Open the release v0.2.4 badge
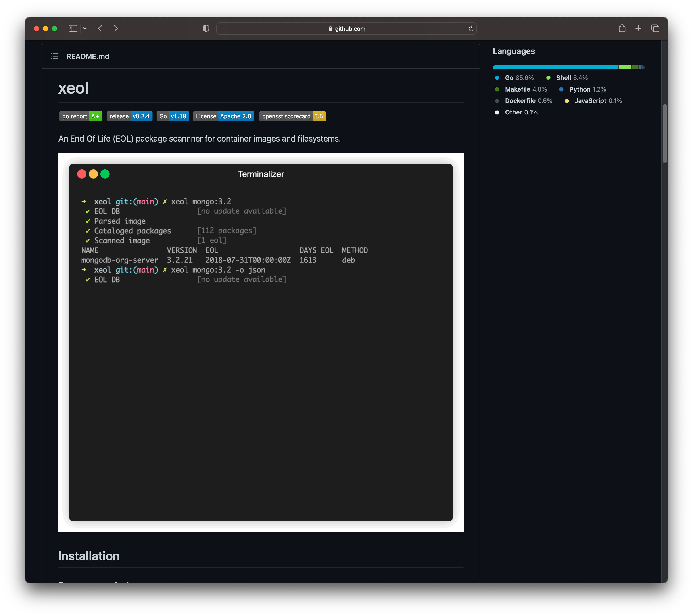 point(129,116)
